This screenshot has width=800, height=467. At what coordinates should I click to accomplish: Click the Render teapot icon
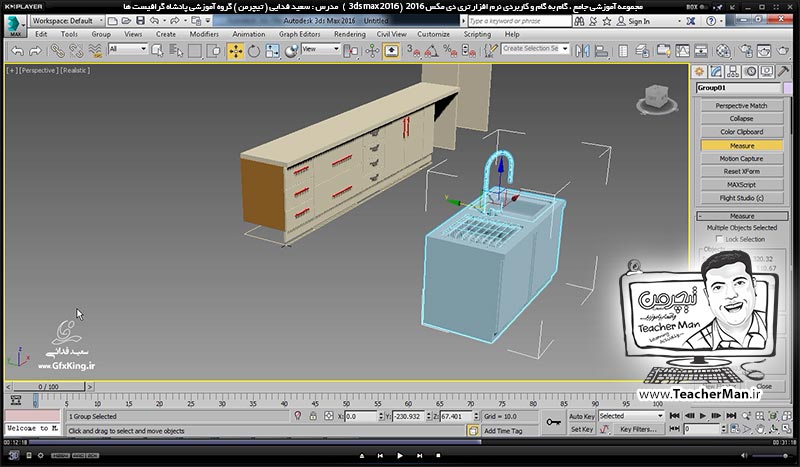tap(783, 51)
